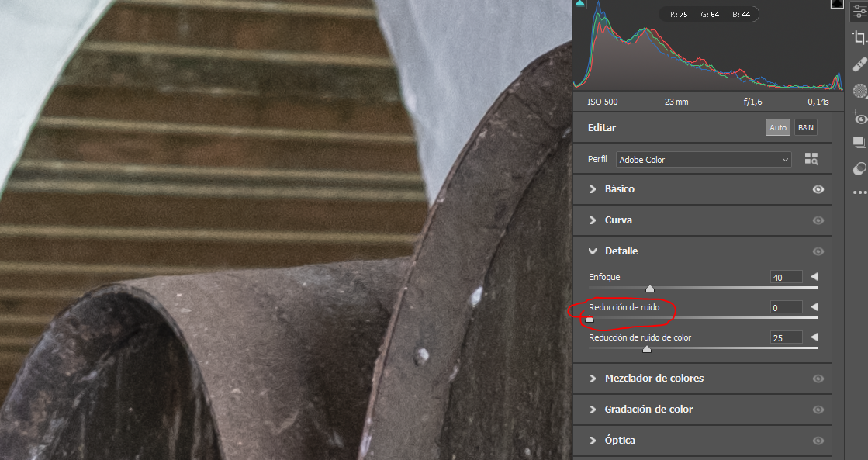This screenshot has height=460, width=868.
Task: Expand the Óptica panel chevron
Action: click(x=593, y=441)
